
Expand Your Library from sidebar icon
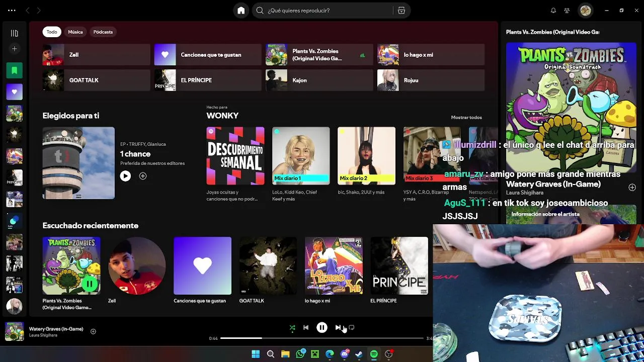click(14, 33)
